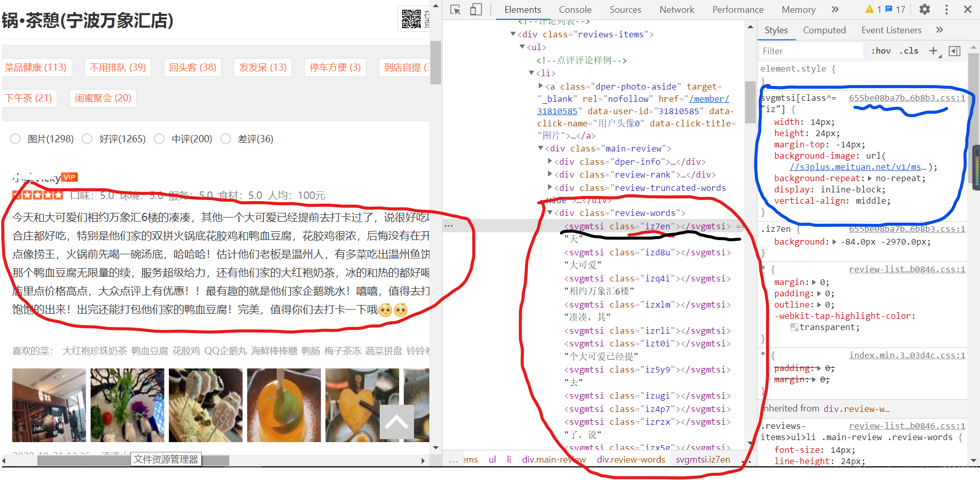Expand the div dper-info node
This screenshot has height=480, width=980.
pyautogui.click(x=550, y=161)
